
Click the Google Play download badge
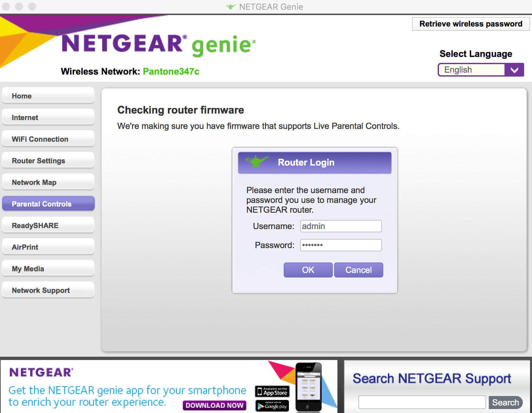point(271,406)
